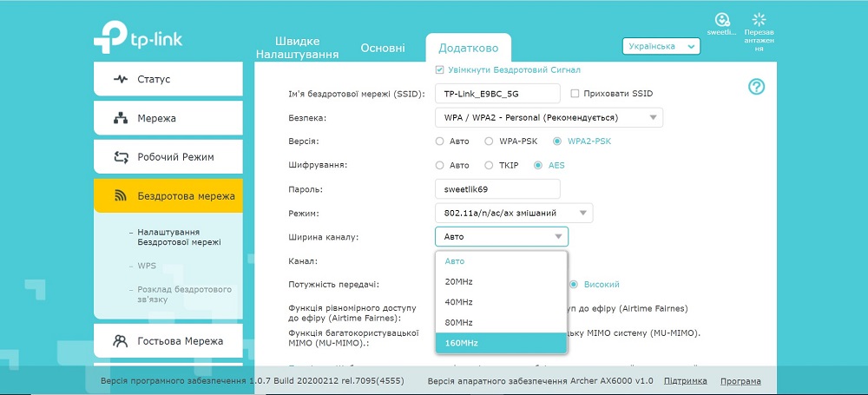868x395 pixels.
Task: Toggle the Приховати SSID checkbox
Action: click(575, 94)
